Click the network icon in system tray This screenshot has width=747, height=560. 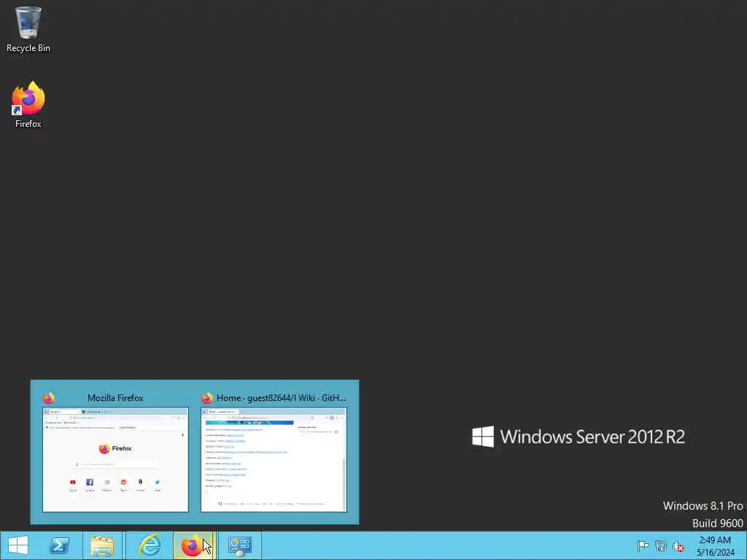pyautogui.click(x=660, y=545)
